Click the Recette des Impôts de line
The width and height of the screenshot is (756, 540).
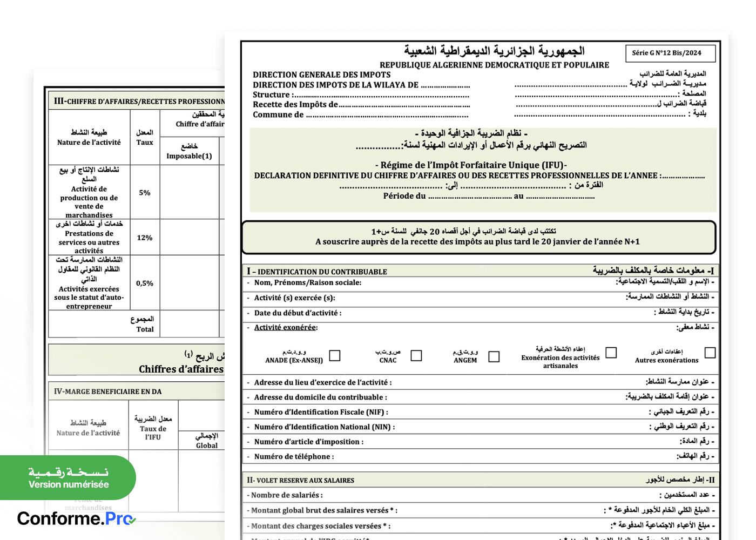[x=361, y=105]
